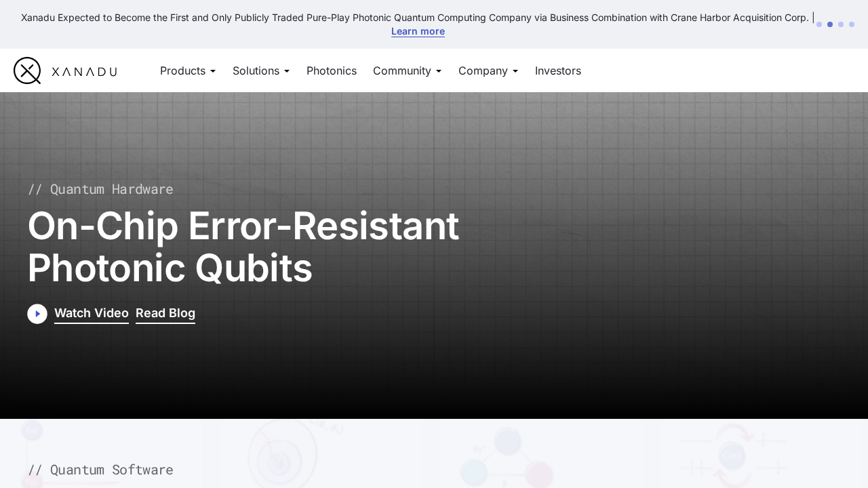Viewport: 868px width, 488px height.
Task: Click the Quantum Hardware category label
Action: click(x=100, y=189)
